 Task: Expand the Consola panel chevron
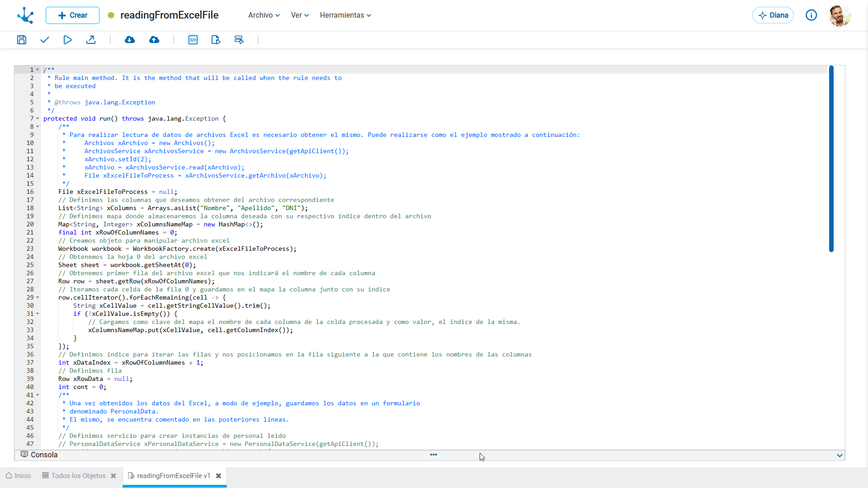[x=840, y=455]
